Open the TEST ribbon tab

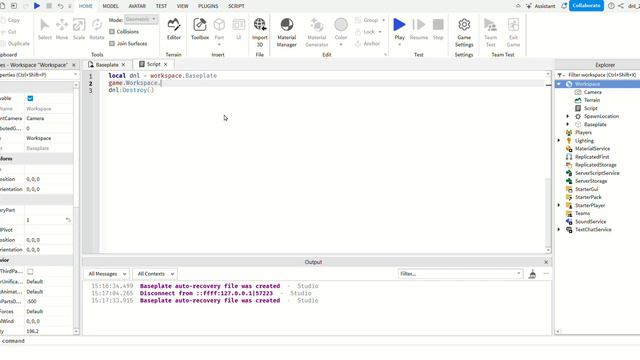coord(161,6)
